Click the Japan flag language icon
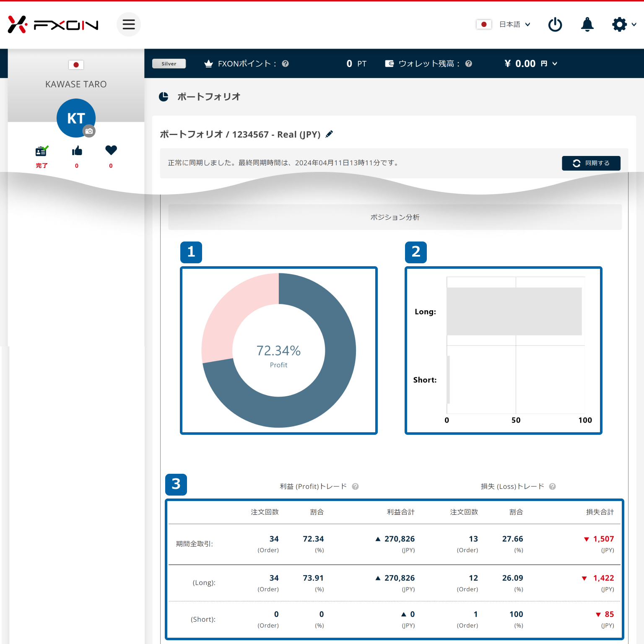644x644 pixels. (484, 24)
